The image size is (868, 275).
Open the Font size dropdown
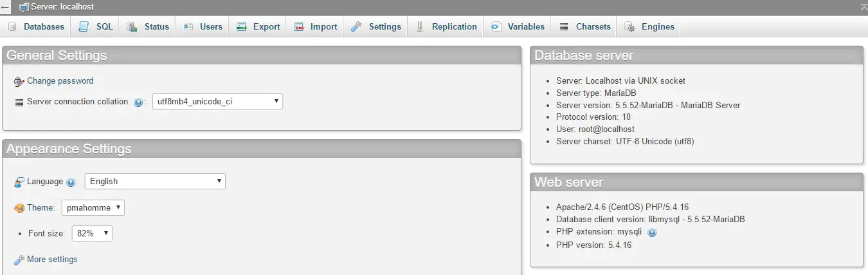(92, 233)
